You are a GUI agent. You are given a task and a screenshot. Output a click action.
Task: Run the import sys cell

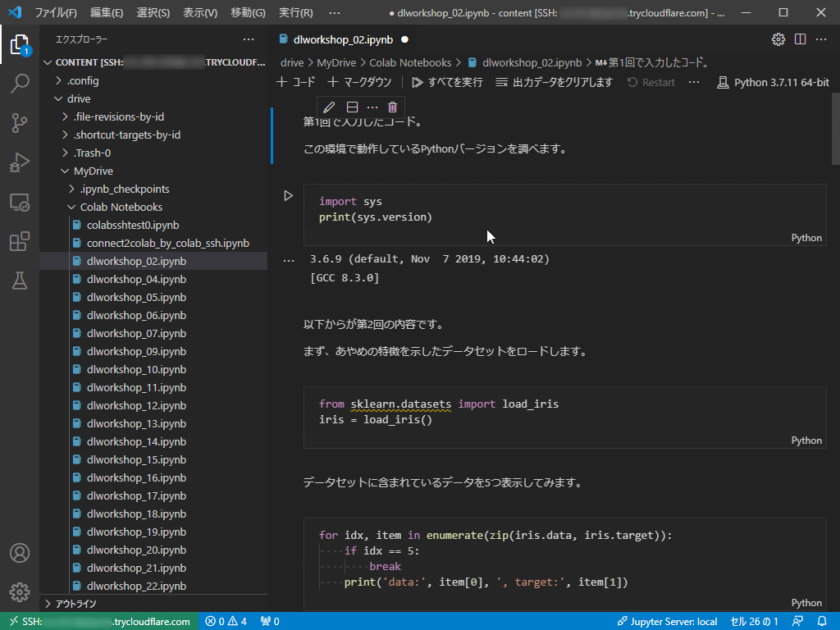288,195
